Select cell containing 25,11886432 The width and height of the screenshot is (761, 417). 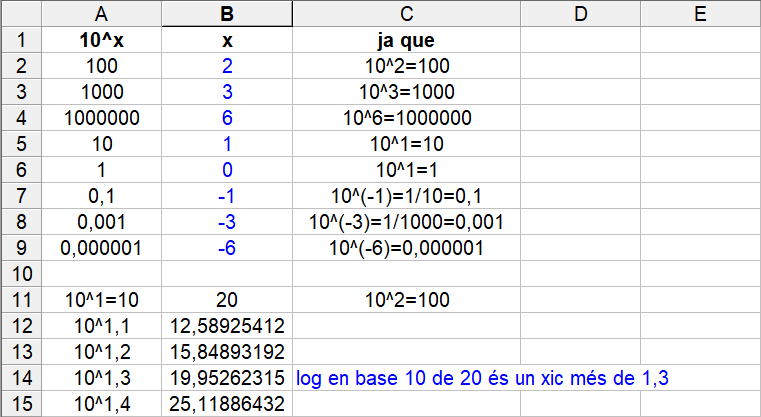pos(226,403)
